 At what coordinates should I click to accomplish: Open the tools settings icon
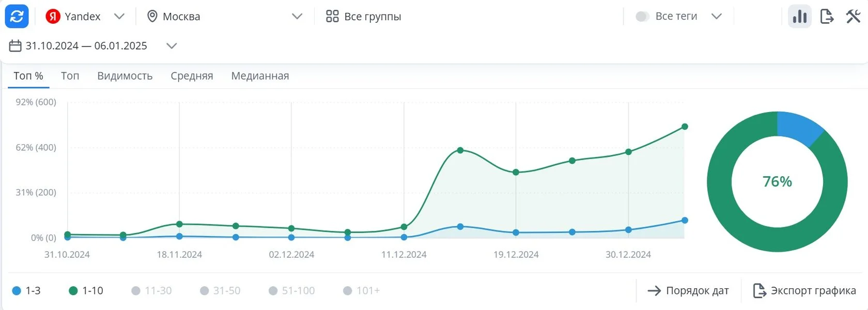click(x=853, y=17)
